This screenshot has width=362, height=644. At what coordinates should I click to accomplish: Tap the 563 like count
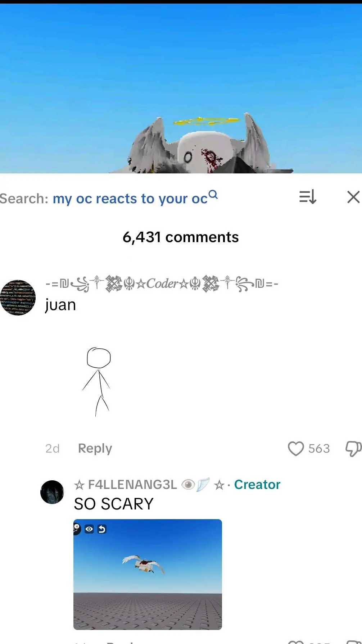tap(319, 449)
